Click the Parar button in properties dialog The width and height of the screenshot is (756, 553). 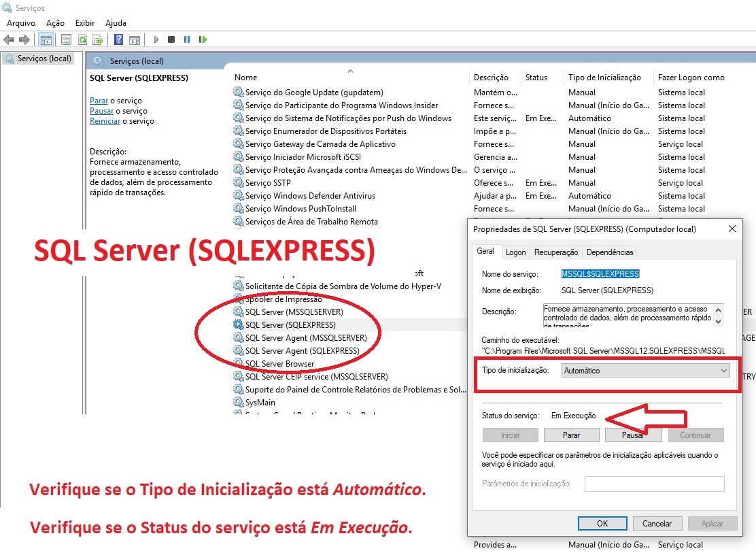click(x=571, y=435)
